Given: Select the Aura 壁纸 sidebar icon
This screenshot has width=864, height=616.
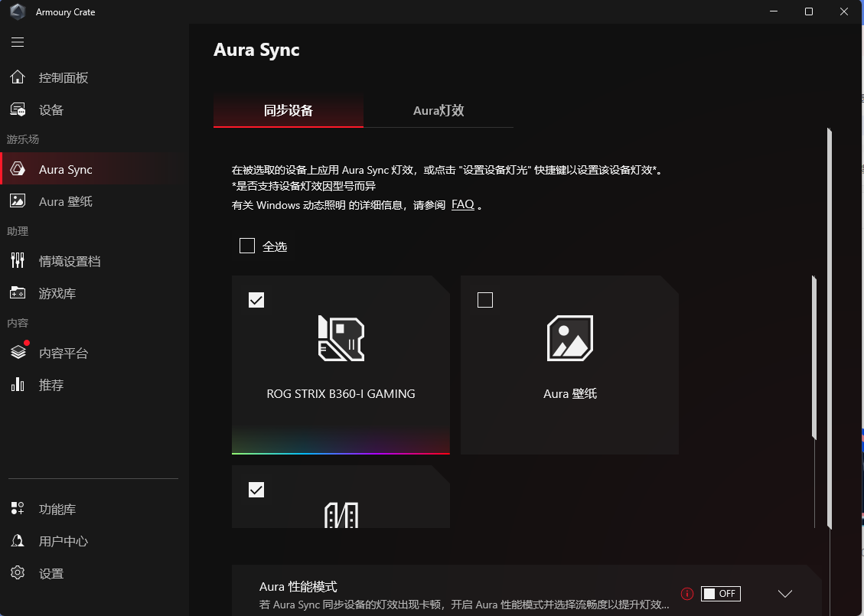Looking at the screenshot, I should coord(18,201).
